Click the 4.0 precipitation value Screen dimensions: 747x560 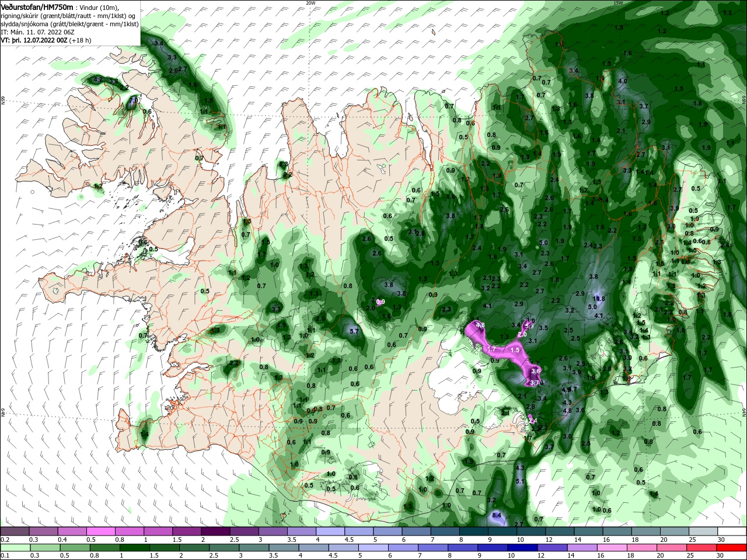623,81
